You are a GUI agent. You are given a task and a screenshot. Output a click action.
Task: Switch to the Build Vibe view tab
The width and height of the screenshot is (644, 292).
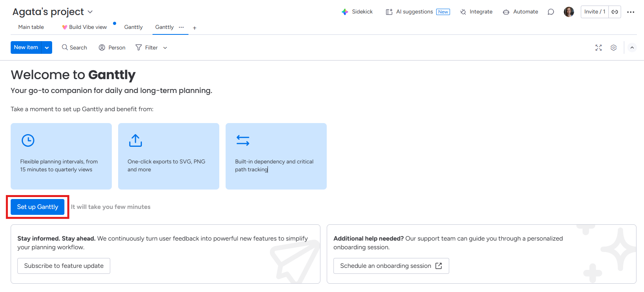point(85,27)
